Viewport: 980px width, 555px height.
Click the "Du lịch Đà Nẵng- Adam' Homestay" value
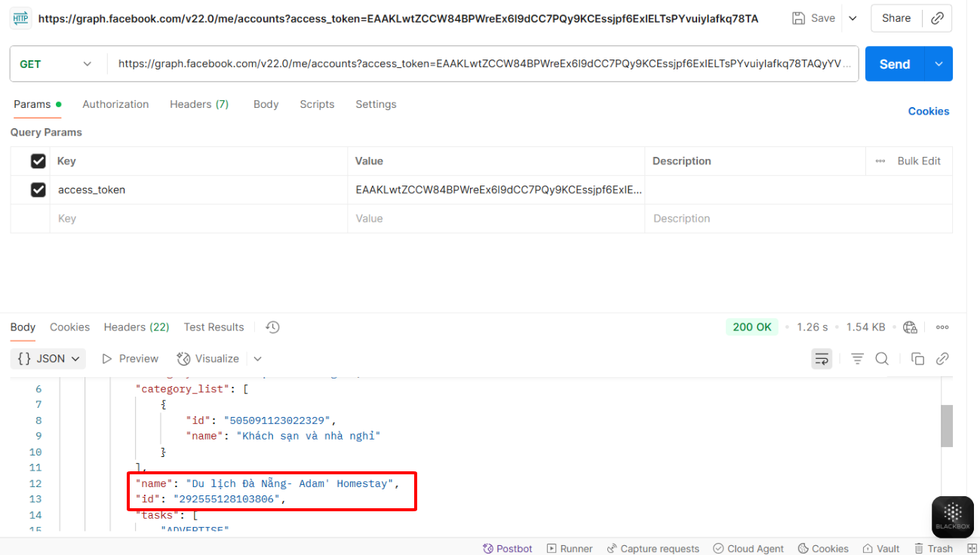pyautogui.click(x=290, y=483)
